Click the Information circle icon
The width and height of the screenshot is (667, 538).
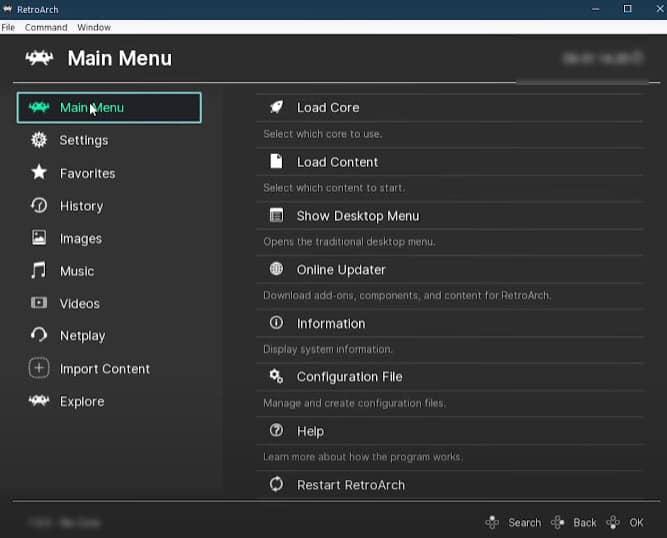coord(276,322)
